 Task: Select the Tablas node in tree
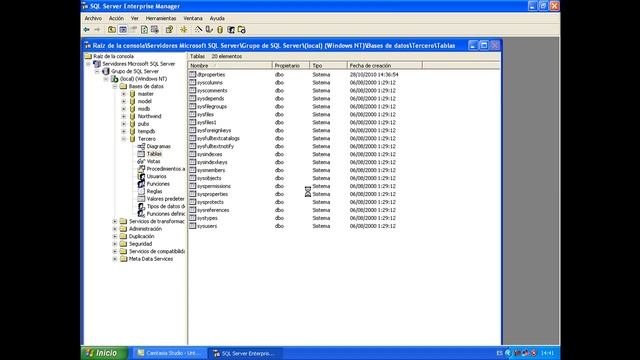[154, 154]
